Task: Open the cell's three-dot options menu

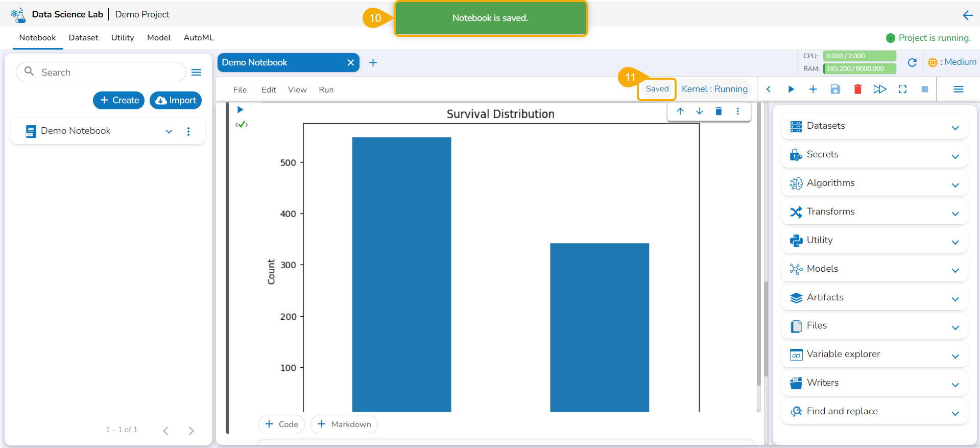Action: (x=737, y=111)
